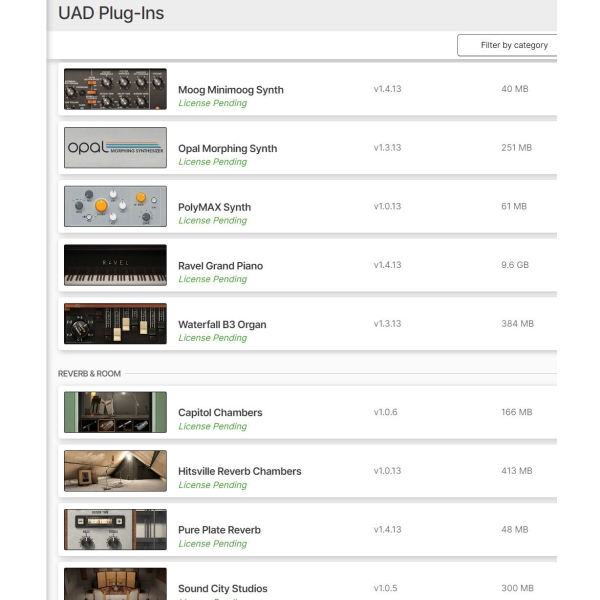
Task: Click License Pending under Ravel Grand Piano
Action: point(212,279)
